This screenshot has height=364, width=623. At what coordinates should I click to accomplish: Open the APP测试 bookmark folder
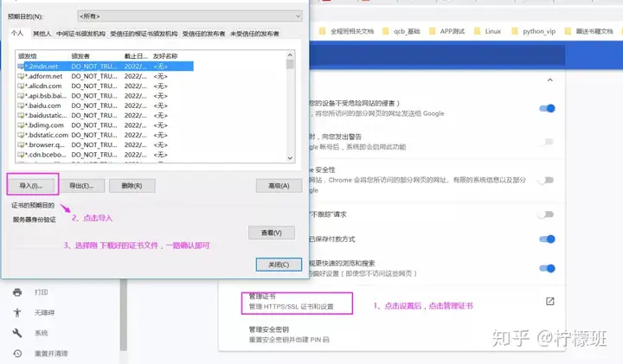point(446,31)
